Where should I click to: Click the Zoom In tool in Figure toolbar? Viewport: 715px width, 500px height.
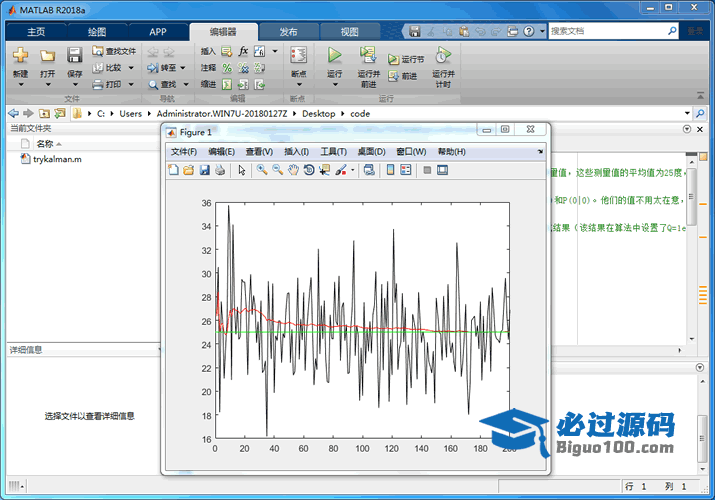click(261, 170)
